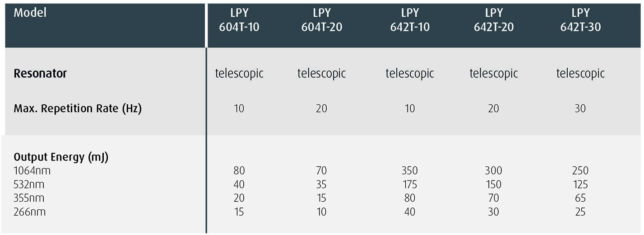Click telescopic under LPY 604T-10
Screen dimensions: 644x235
click(x=239, y=74)
